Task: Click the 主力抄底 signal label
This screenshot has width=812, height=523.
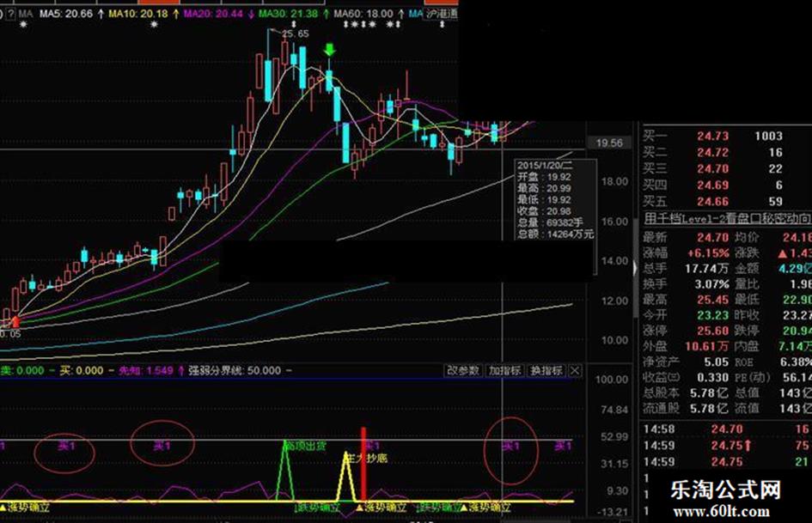Action: point(366,459)
